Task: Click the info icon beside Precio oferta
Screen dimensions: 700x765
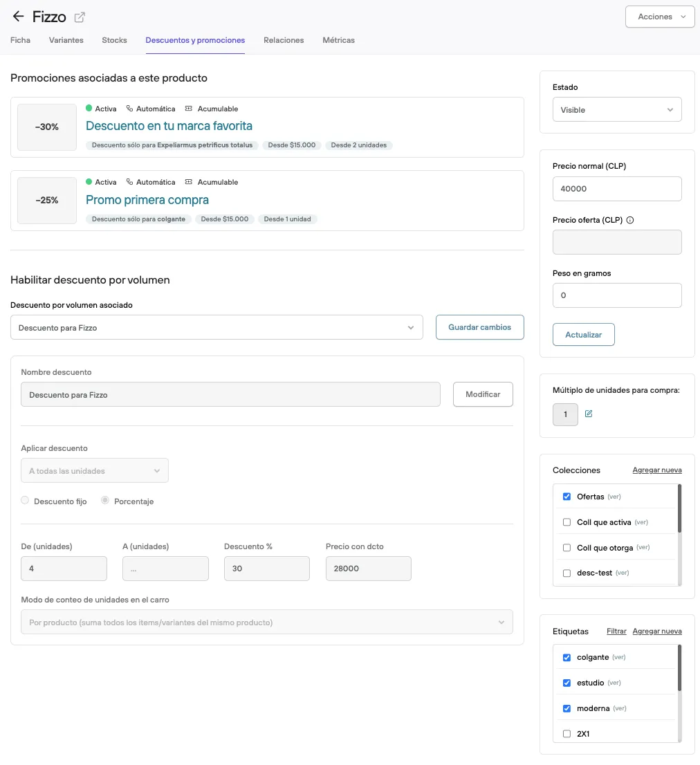Action: 629,220
